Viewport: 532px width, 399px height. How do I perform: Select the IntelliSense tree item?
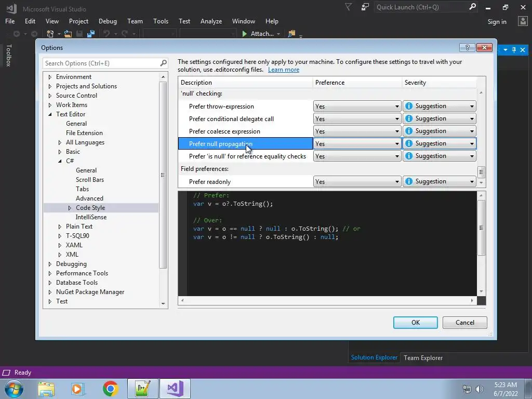click(x=91, y=217)
